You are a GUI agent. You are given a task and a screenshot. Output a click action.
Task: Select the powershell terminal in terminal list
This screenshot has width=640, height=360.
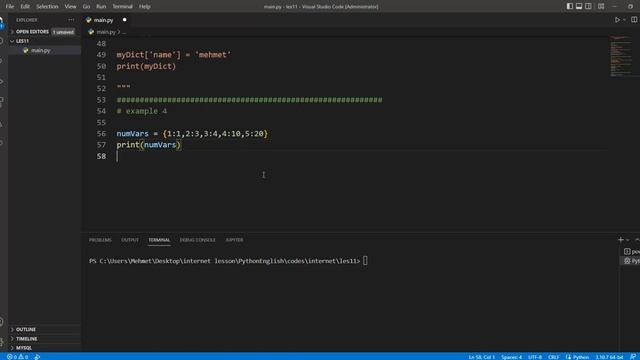coord(631,251)
